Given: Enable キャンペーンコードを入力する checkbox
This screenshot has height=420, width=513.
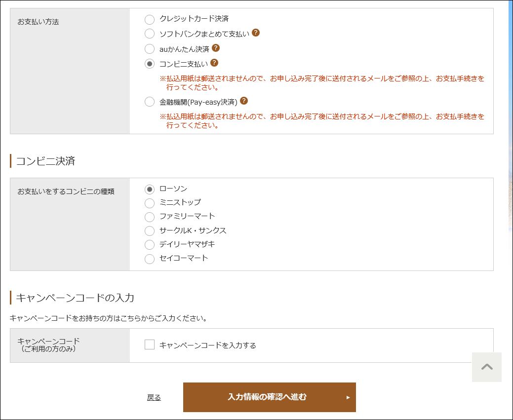Looking at the screenshot, I should coord(150,344).
